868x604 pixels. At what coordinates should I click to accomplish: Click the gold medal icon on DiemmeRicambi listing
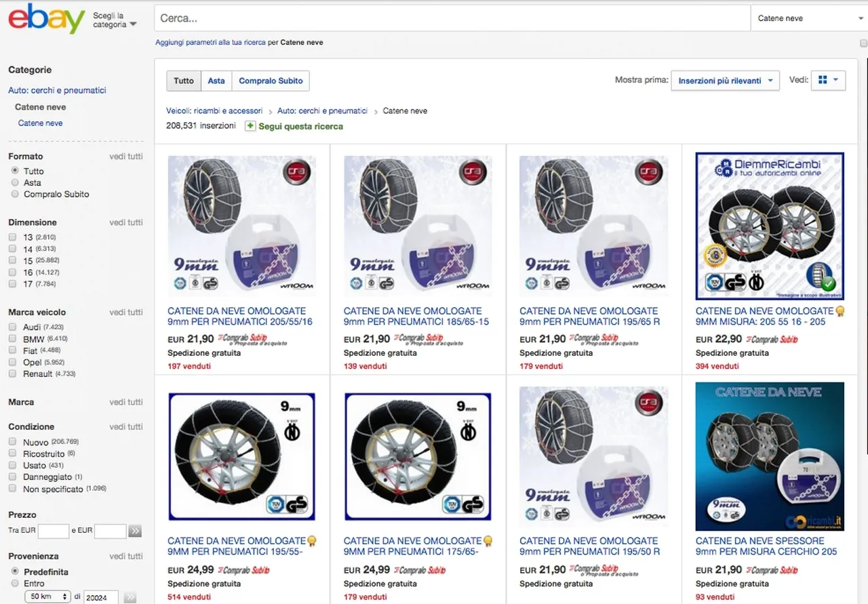(840, 312)
